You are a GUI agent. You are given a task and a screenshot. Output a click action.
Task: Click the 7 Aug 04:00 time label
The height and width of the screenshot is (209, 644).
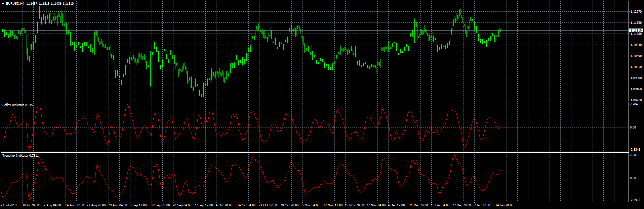coord(52,205)
